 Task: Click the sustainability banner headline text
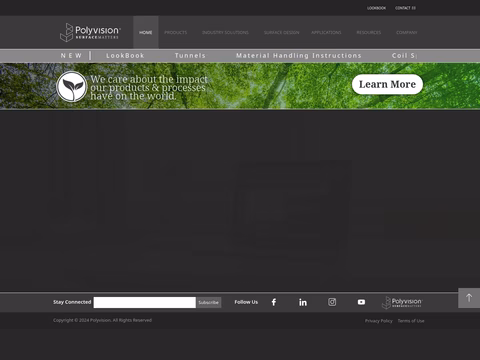click(149, 87)
